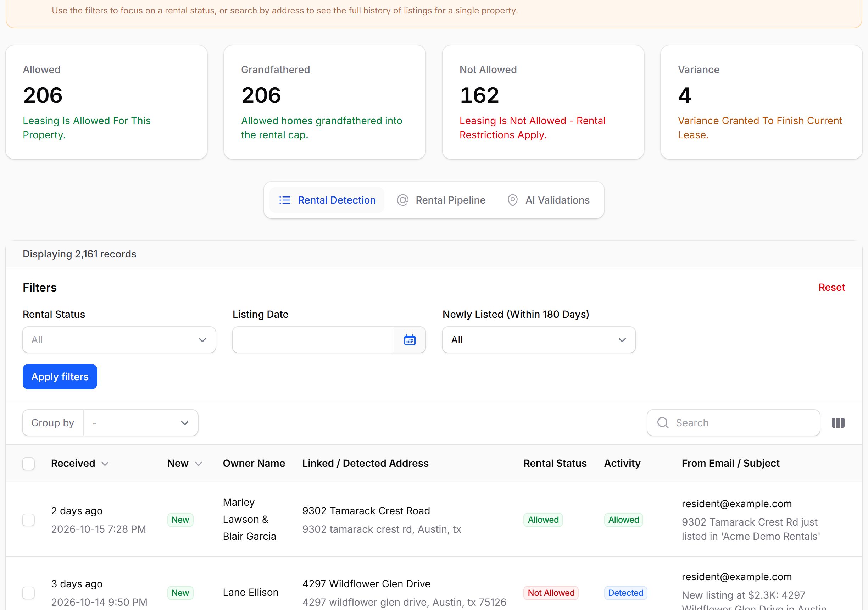Select the 4297 Wildflower Glen Drive row checkbox
The image size is (868, 610).
pos(28,593)
